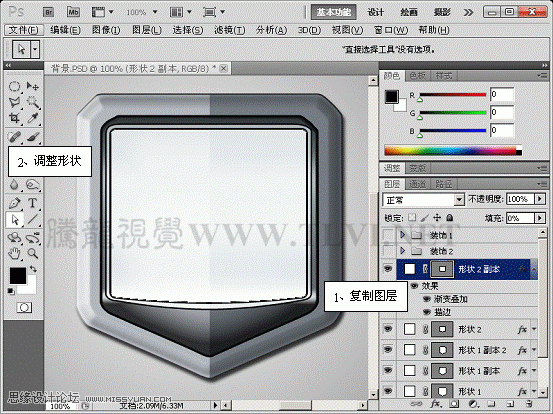553x414 pixels.
Task: Switch to the 路径 tab
Action: click(x=443, y=184)
